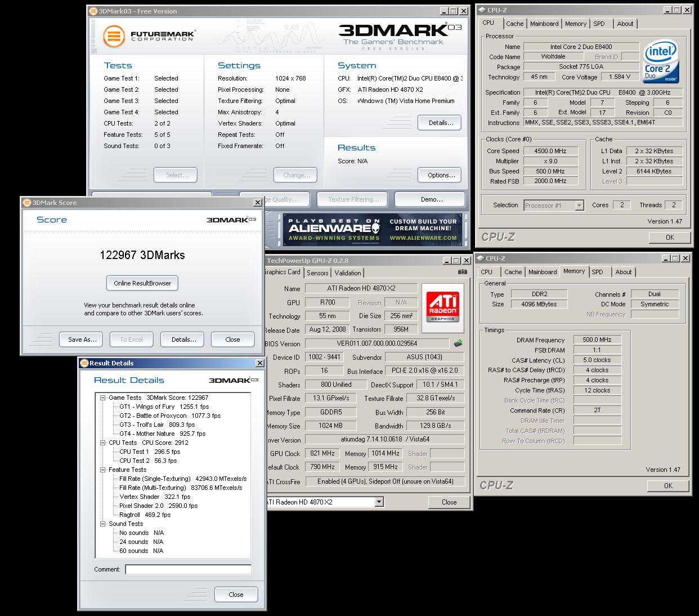Switch to Cache tab in top CPU-Z
This screenshot has width=699, height=616.
point(514,24)
